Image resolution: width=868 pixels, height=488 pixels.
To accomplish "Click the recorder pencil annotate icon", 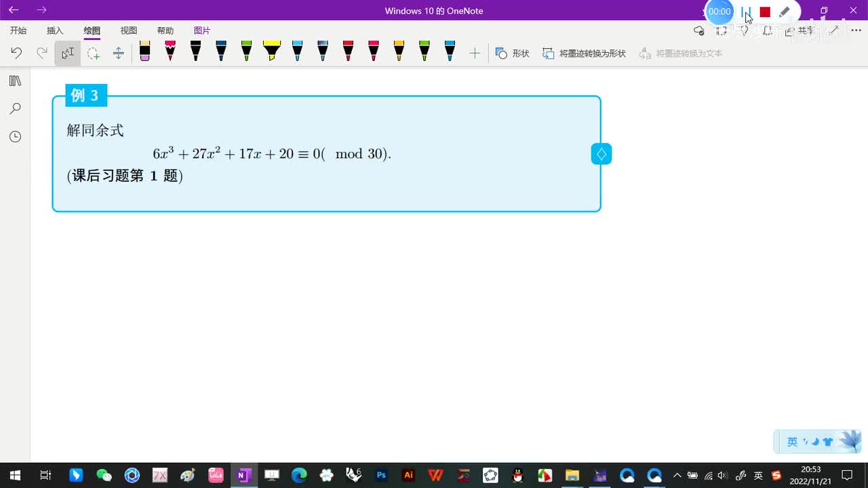I will coord(784,12).
